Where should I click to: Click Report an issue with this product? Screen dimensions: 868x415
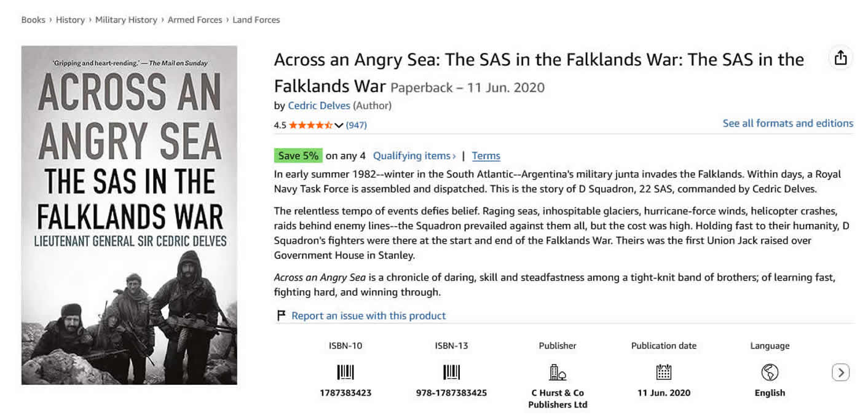pos(368,315)
